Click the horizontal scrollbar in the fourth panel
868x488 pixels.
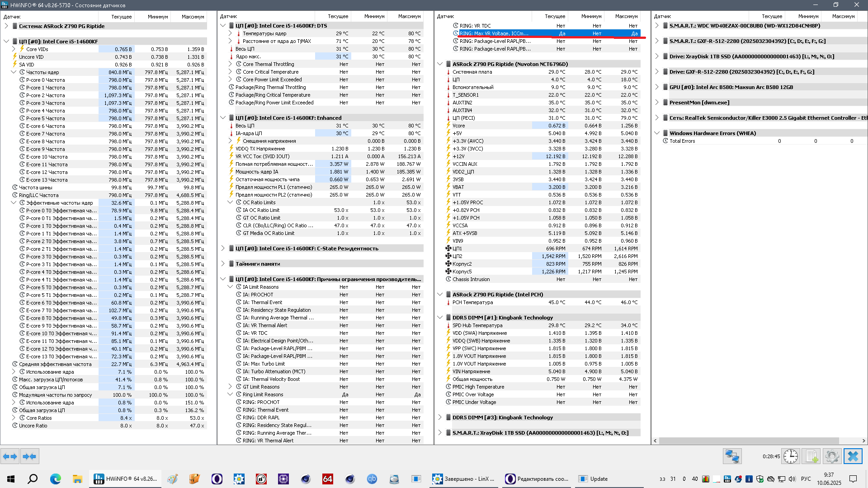pos(749,441)
